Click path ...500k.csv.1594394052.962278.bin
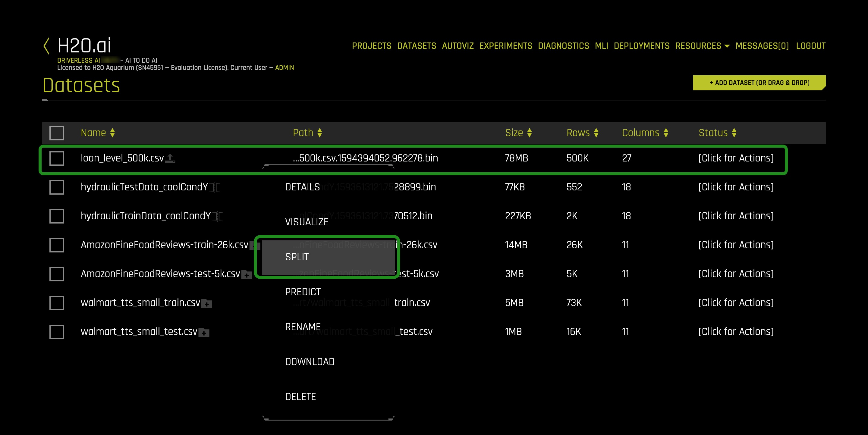The image size is (868, 435). click(365, 158)
